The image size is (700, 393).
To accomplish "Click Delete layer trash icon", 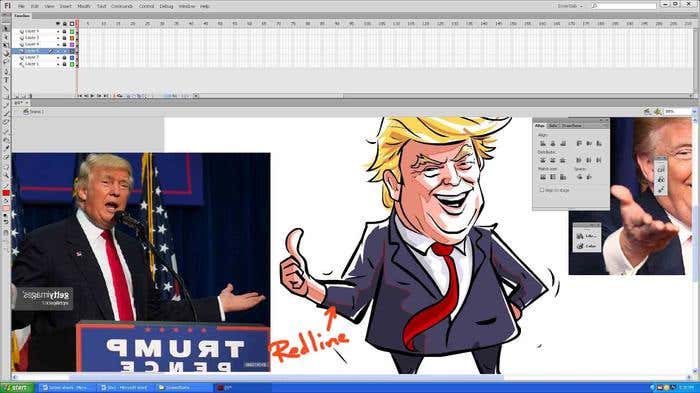I will coord(30,96).
